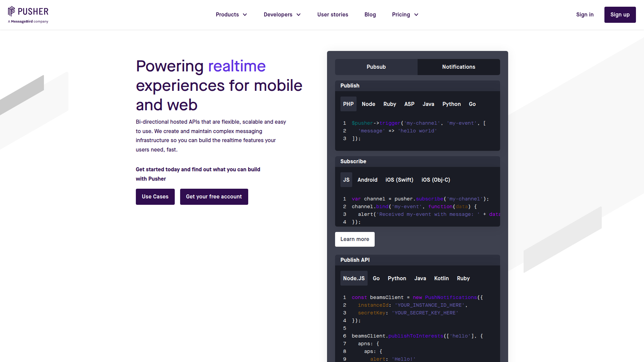644x362 pixels.
Task: Open the Blog link
Action: [370, 15]
